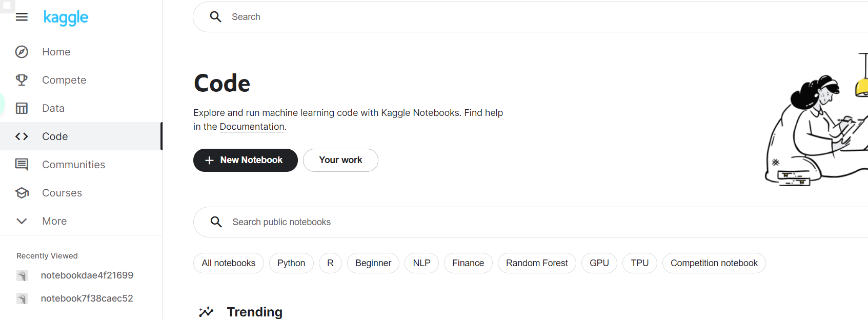The width and height of the screenshot is (868, 319).
Task: Click the Compete trophy icon
Action: click(22, 80)
